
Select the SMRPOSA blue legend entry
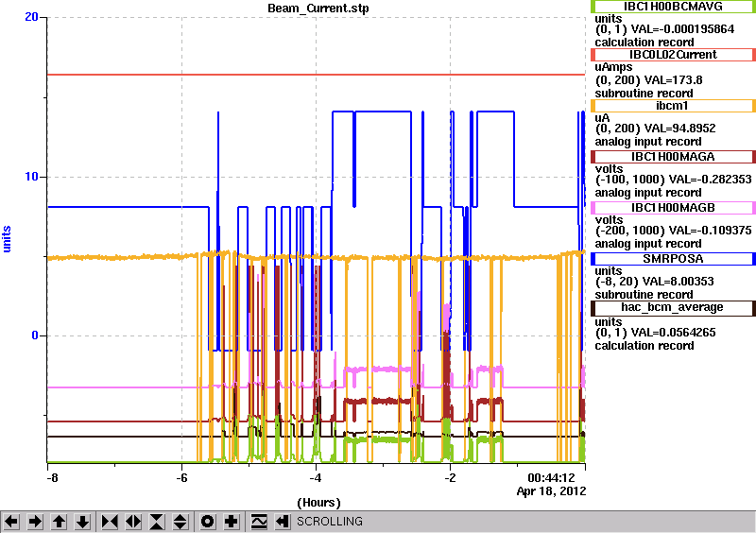coord(673,259)
